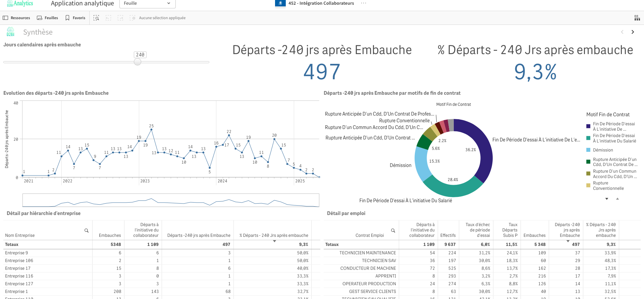Click the clear all selections icon

133,18
